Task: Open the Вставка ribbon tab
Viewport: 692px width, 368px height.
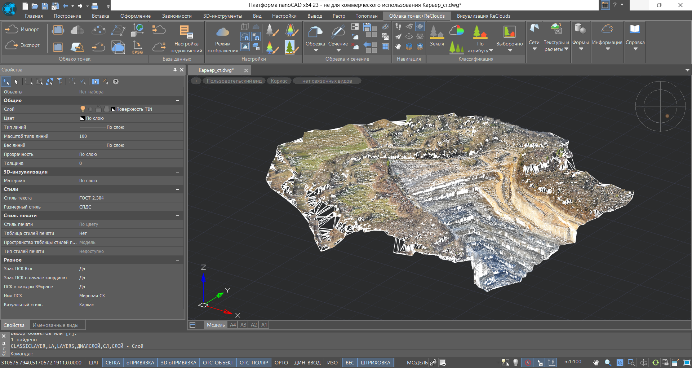Action: tap(100, 16)
